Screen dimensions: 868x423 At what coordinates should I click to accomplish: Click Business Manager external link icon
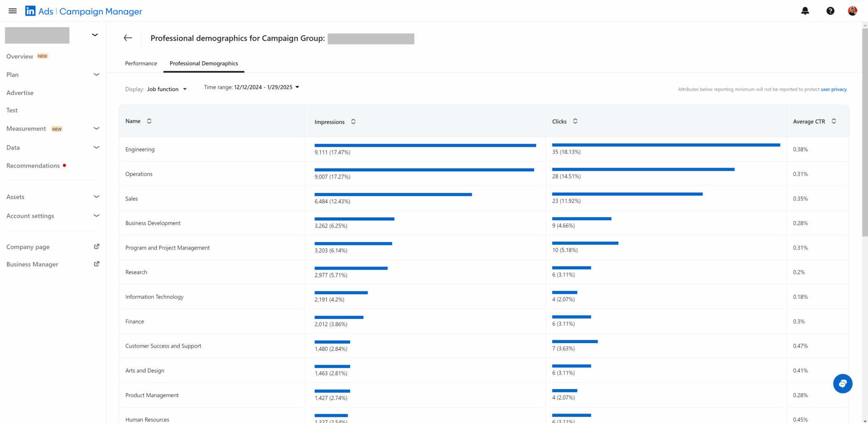(97, 264)
